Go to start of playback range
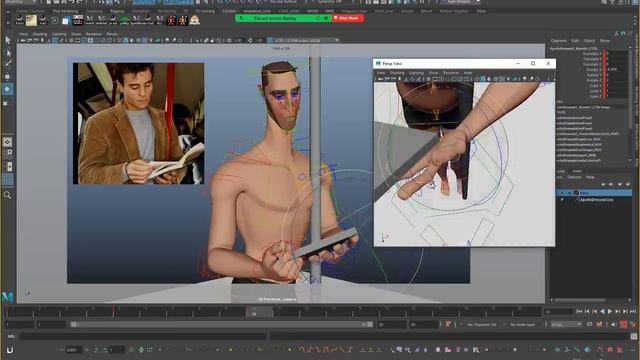640x360 pixels. click(x=579, y=311)
